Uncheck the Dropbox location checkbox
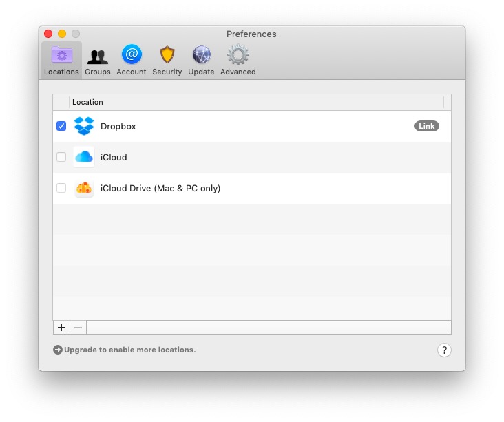Image resolution: width=504 pixels, height=422 pixels. point(61,126)
